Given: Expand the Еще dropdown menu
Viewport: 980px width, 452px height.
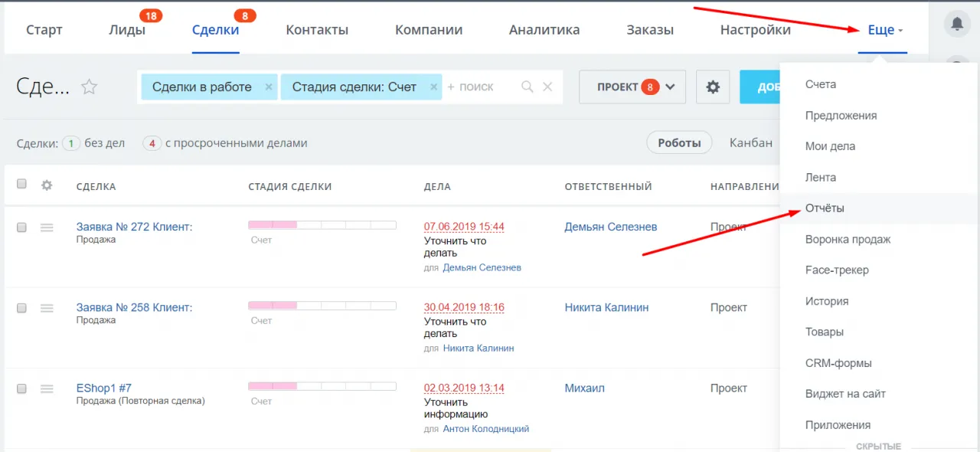Looking at the screenshot, I should click(883, 29).
